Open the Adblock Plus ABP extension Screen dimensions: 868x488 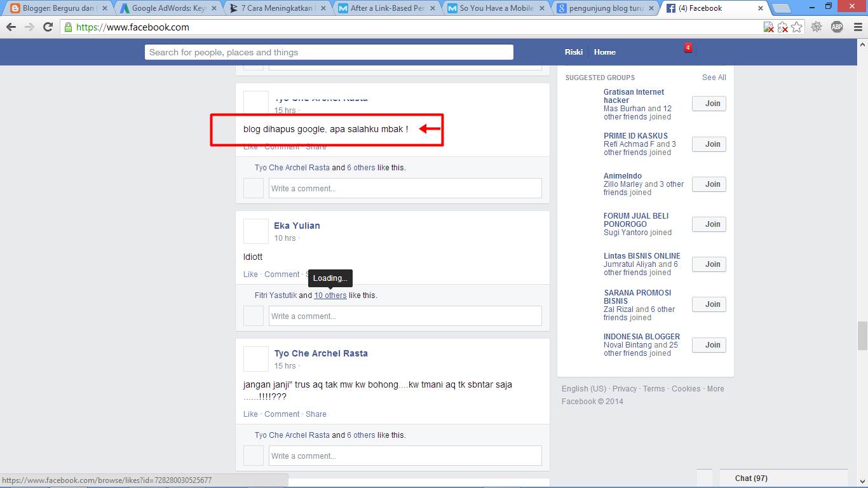(x=837, y=27)
